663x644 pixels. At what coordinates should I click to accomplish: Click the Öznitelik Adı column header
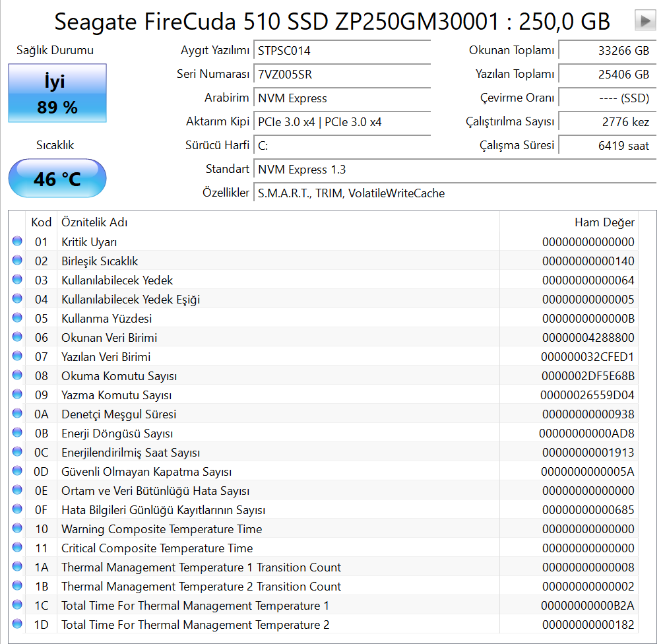277,222
